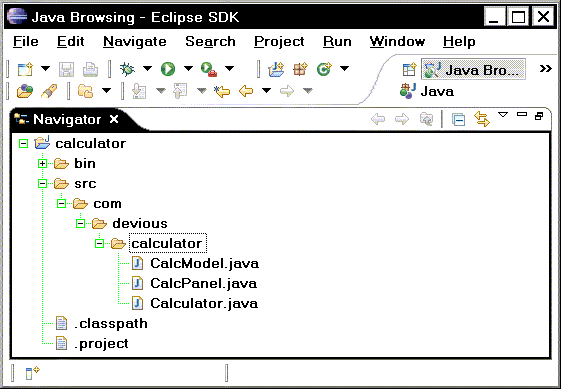Collapse the devious folder
Screen dimensions: 561x389
[80, 224]
